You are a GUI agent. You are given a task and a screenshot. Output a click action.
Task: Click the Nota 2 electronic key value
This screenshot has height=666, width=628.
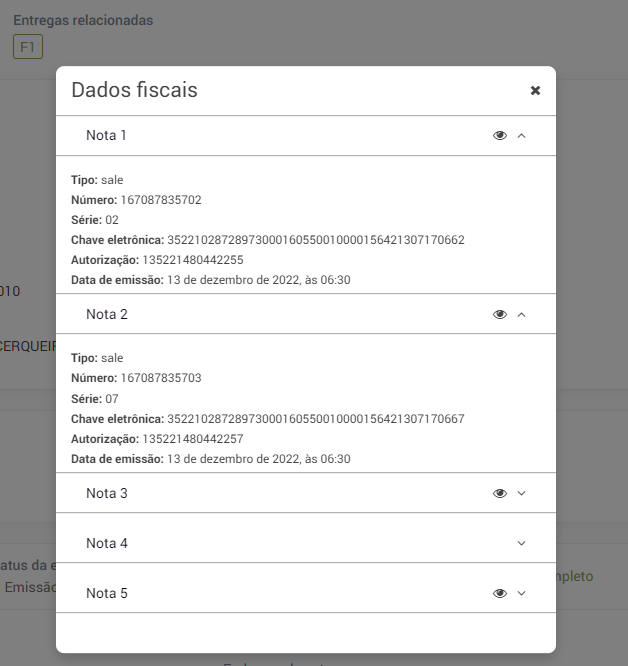(x=315, y=419)
